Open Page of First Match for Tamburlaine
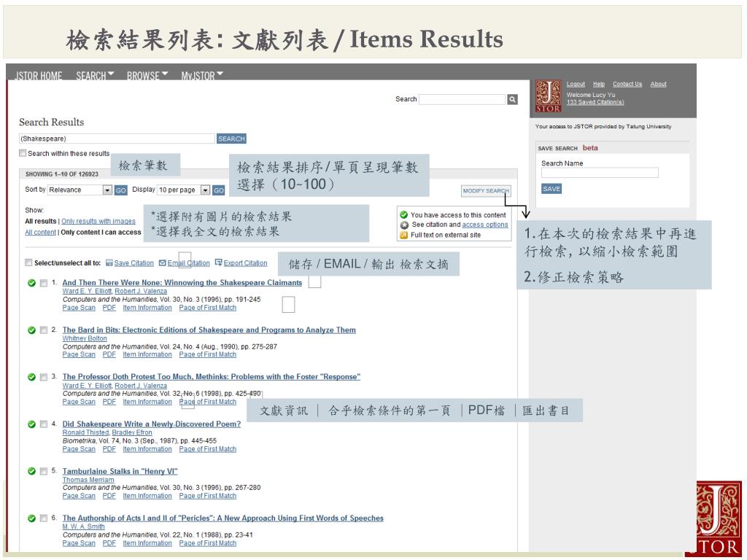 pos(208,496)
